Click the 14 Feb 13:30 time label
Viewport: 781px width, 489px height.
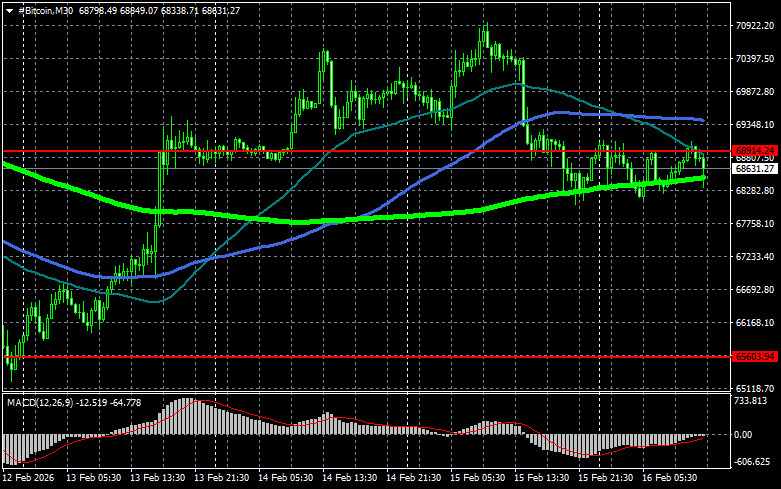(350, 478)
